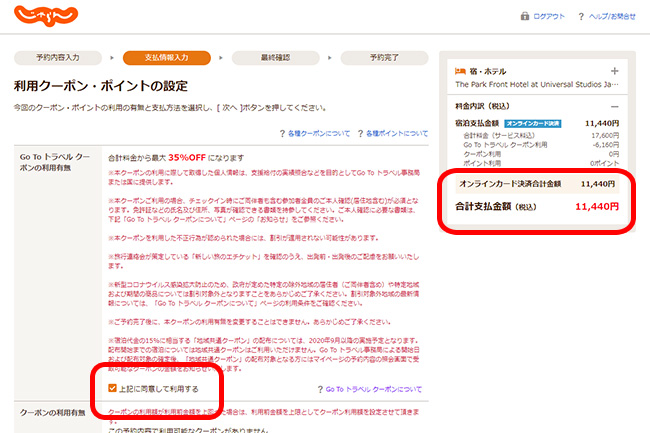The image size is (650, 433).
Task: Click the hotel bed icon in summary panel
Action: coord(460,72)
